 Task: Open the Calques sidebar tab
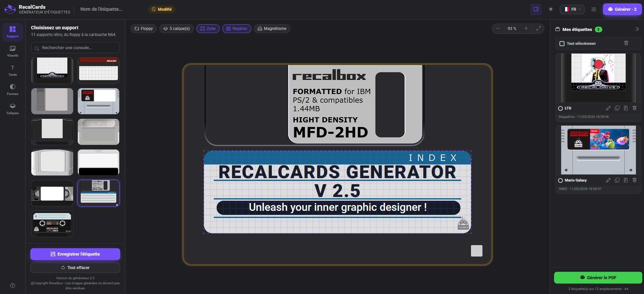(x=12, y=109)
